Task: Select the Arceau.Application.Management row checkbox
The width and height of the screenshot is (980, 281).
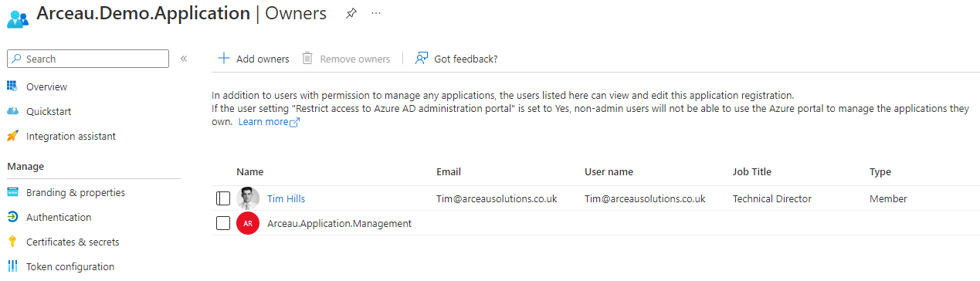Action: (223, 223)
